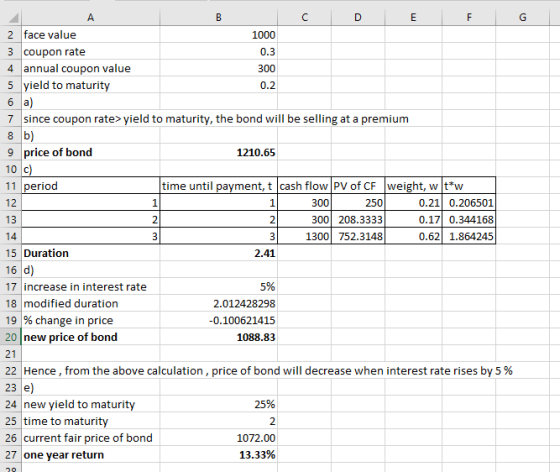Select row 2 header

pos(11,35)
